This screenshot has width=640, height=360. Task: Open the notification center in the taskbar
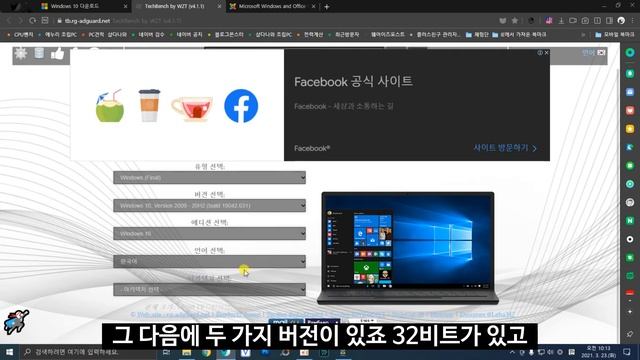pos(627,352)
